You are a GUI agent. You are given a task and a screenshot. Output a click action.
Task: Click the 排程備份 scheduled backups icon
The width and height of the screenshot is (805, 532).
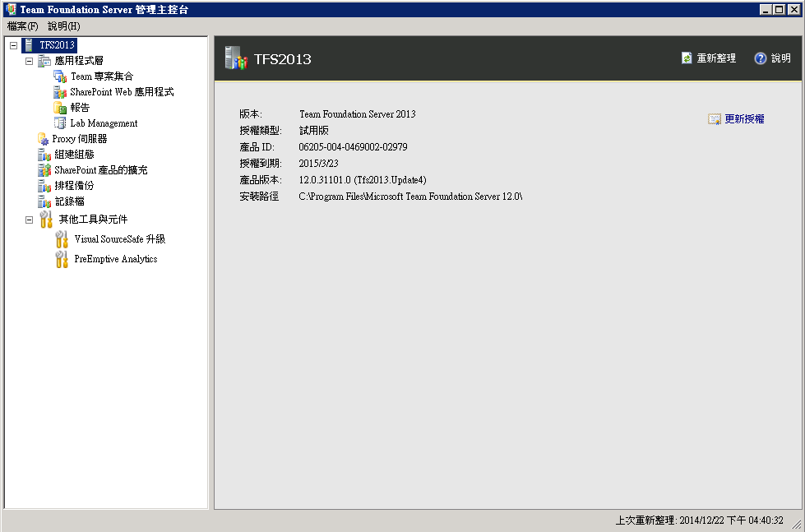click(x=44, y=186)
